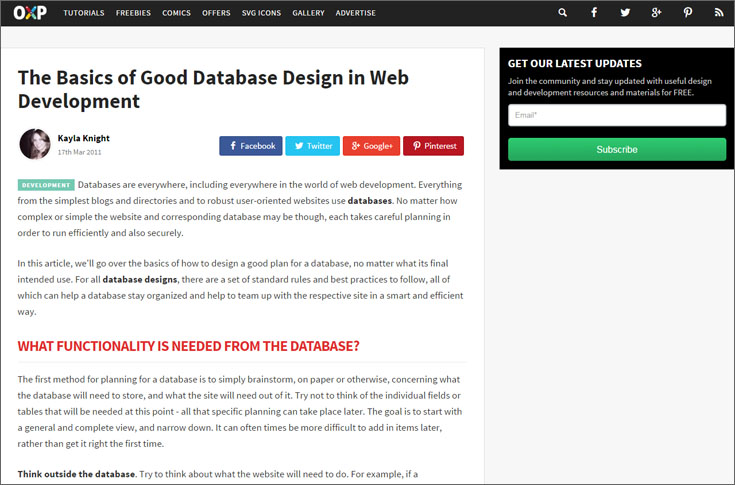Open the Facebook icon in top bar
735x485 pixels.
[594, 13]
